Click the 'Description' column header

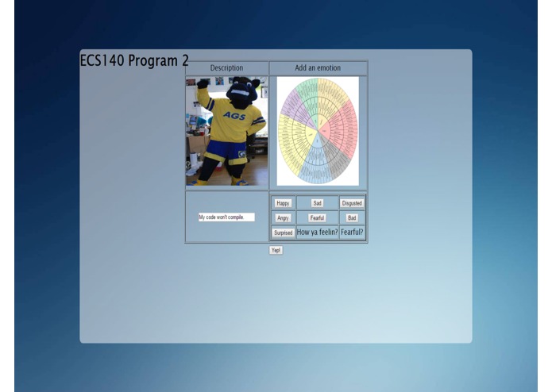point(226,68)
